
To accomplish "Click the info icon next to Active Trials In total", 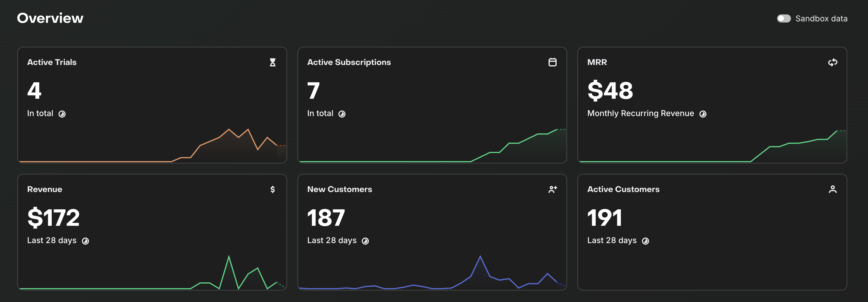I will click(62, 114).
